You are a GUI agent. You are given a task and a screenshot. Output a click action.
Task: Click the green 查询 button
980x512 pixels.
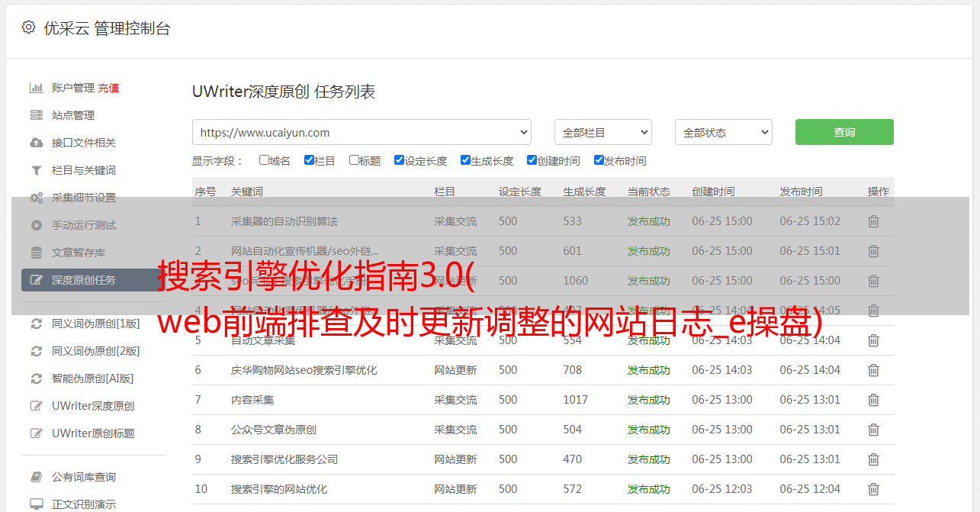(844, 132)
